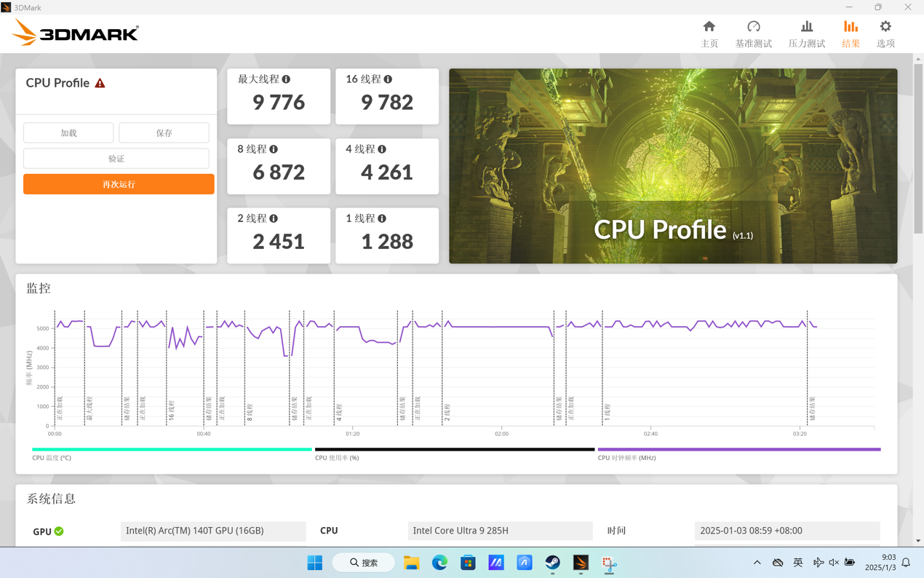Open the Stress Test (压力测试) icon
Viewport: 924px width, 578px height.
tap(806, 27)
